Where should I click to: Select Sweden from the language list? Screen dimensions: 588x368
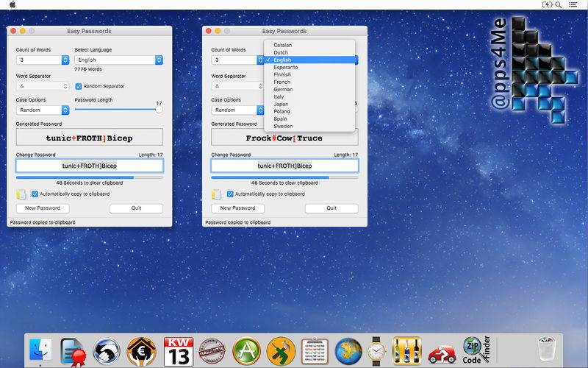(x=309, y=126)
